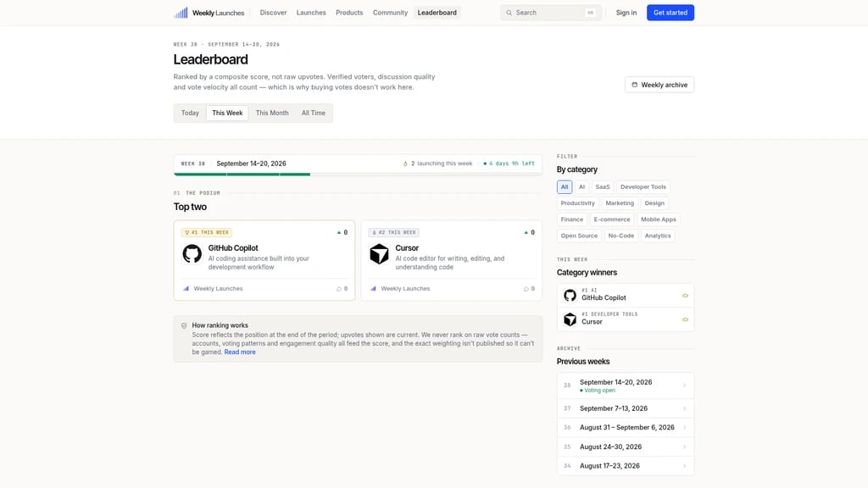Expand chevron for September 14–20, 2026 week
Viewport: 868px width, 488px height.
(684, 385)
